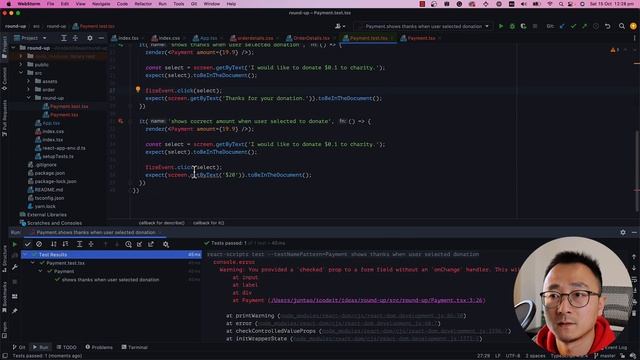Click master branch in status bar

pyautogui.click(x=604, y=356)
